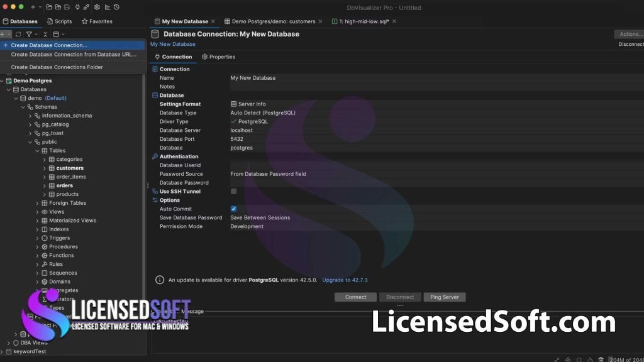
Task: Open the Connection sub-tab
Action: tap(174, 57)
